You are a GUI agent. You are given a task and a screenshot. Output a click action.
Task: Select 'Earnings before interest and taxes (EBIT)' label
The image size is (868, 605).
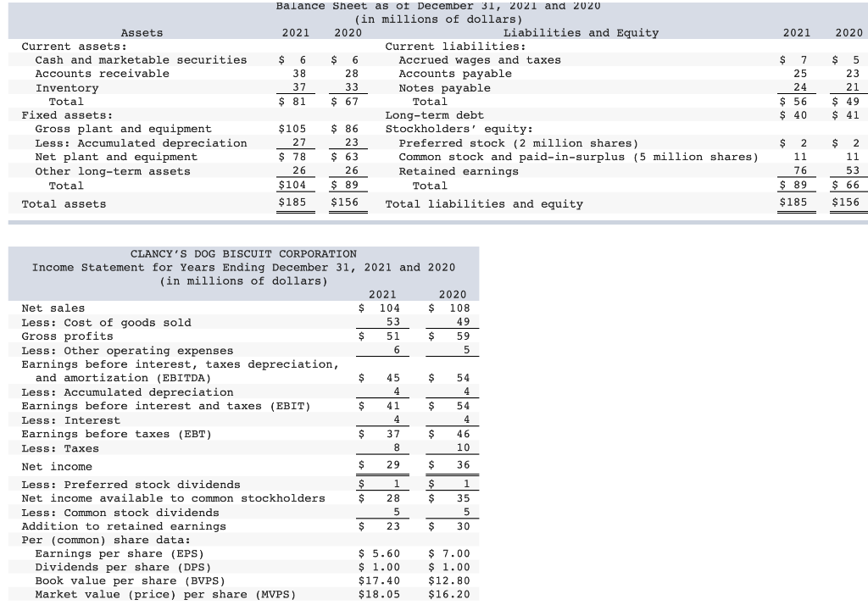point(166,406)
